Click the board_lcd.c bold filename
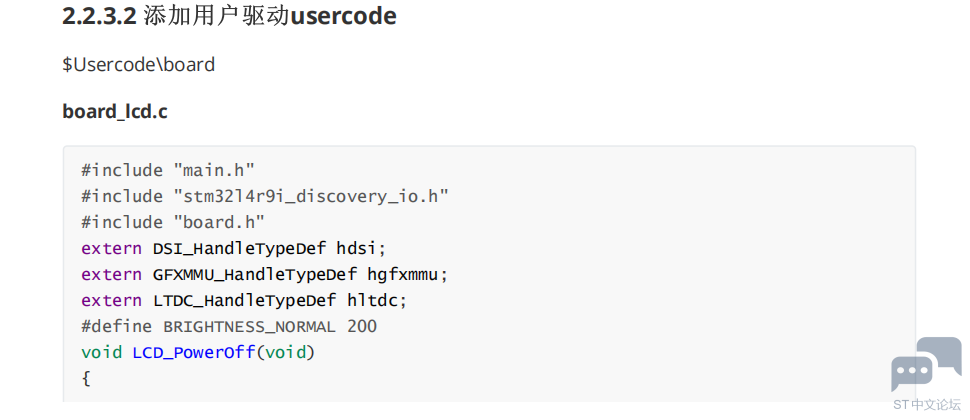 [x=115, y=111]
